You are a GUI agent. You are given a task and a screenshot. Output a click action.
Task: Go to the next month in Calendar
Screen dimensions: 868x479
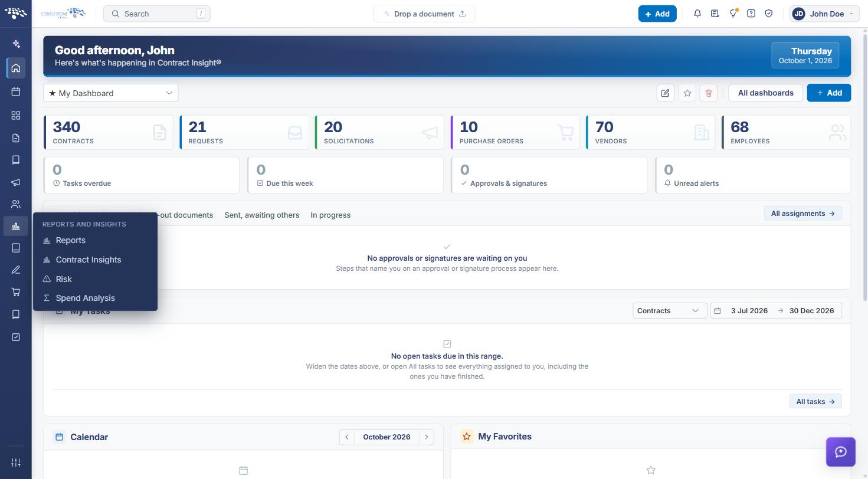click(427, 437)
